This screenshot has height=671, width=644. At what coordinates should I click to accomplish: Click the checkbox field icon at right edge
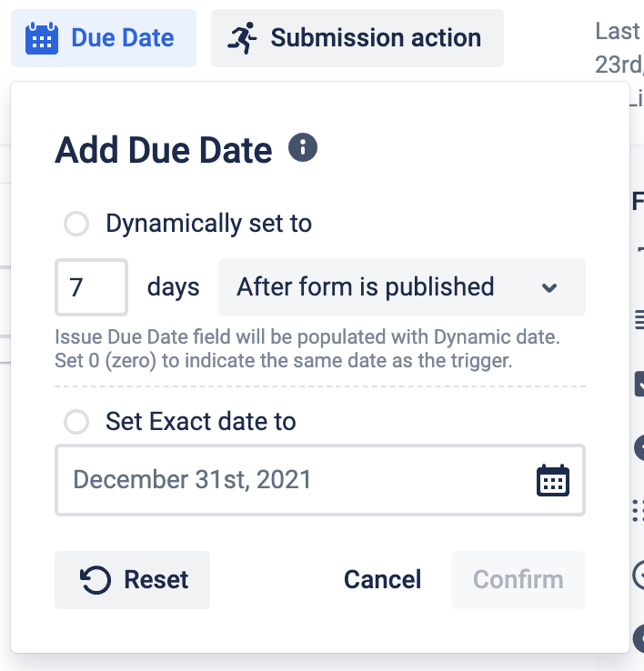point(639,385)
